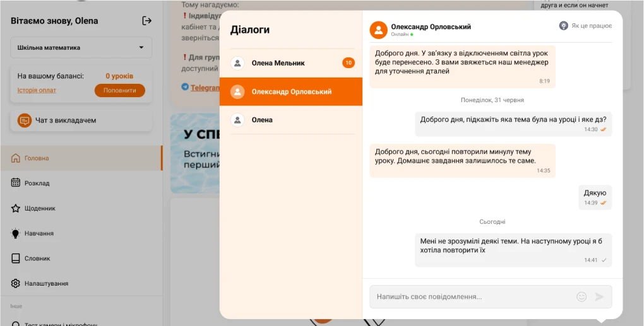Expand the 'Шкільна математика' dropdown
This screenshot has height=326, width=644.
(x=81, y=47)
